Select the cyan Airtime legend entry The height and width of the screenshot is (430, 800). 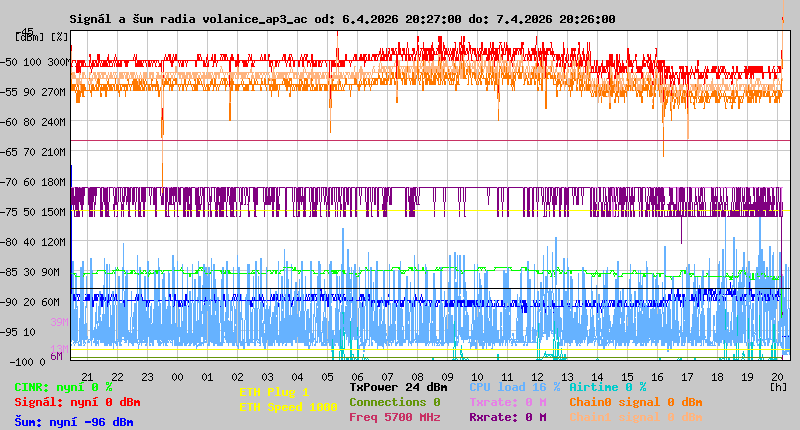(607, 387)
